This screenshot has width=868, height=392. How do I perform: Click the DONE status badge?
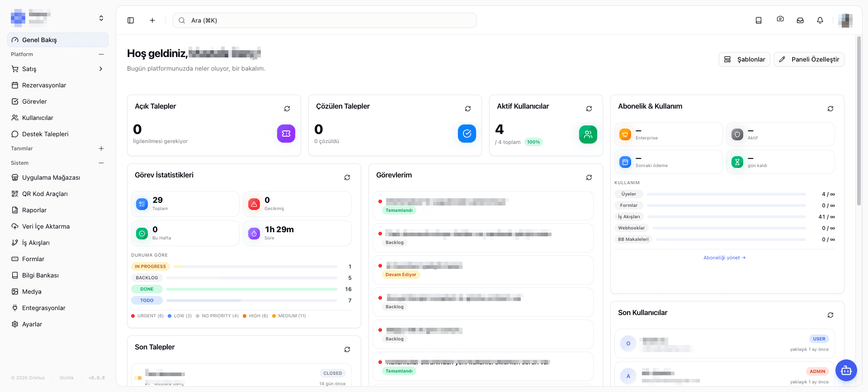click(x=147, y=289)
